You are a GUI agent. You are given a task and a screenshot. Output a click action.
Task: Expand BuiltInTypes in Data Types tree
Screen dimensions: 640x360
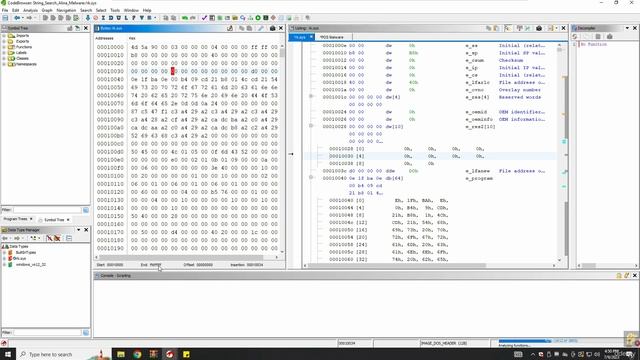(4, 253)
